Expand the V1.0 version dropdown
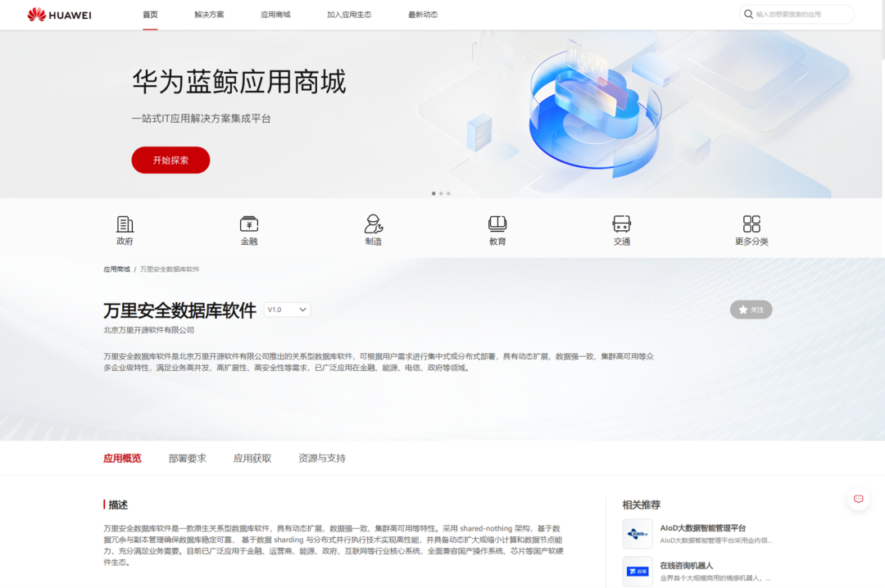 [x=287, y=310]
